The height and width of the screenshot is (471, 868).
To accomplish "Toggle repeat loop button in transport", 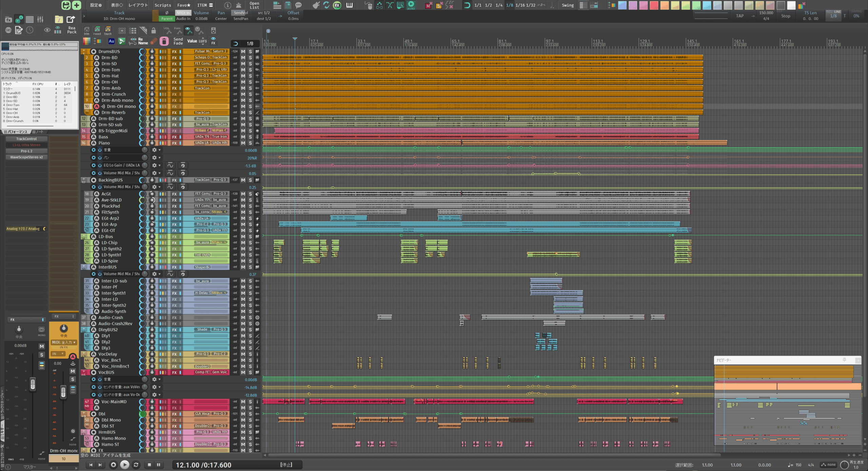I will coord(136,465).
